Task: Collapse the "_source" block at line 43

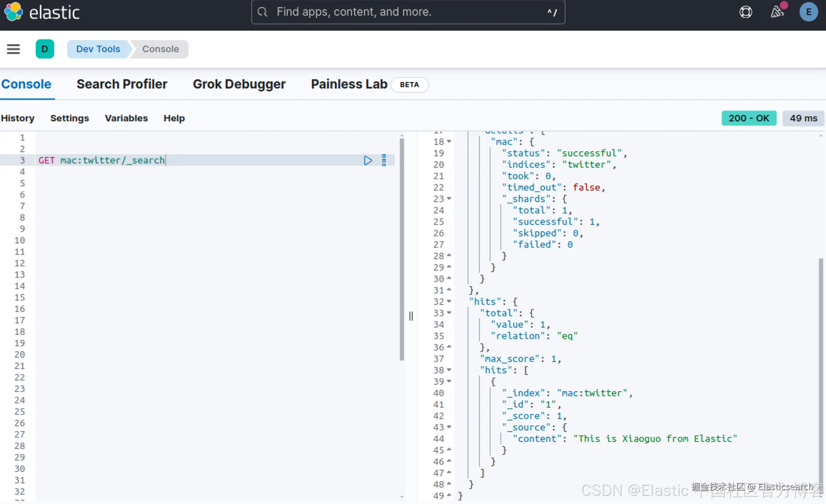Action: tap(449, 427)
